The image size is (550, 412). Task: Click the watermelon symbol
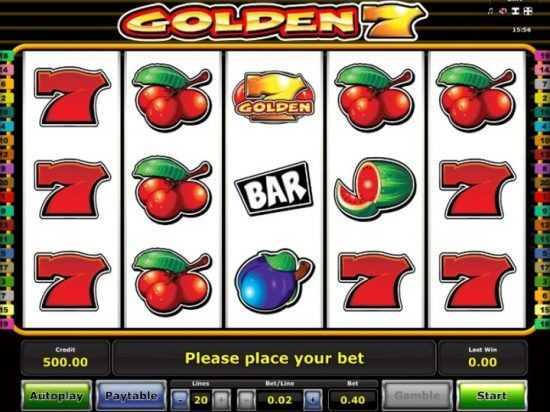(375, 189)
